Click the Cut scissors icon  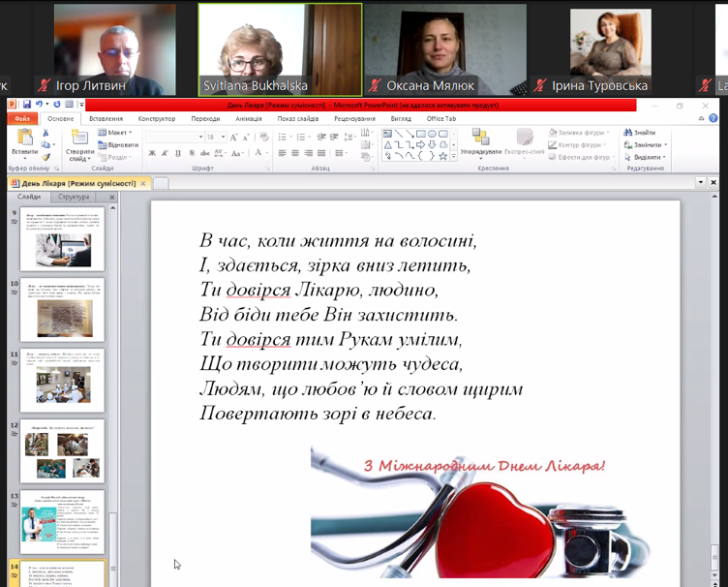pos(45,133)
